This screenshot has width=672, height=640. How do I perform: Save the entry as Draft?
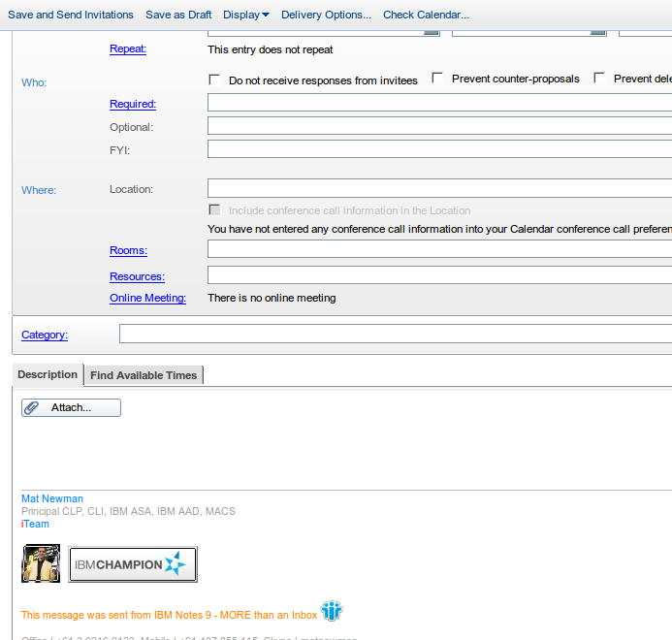(177, 15)
